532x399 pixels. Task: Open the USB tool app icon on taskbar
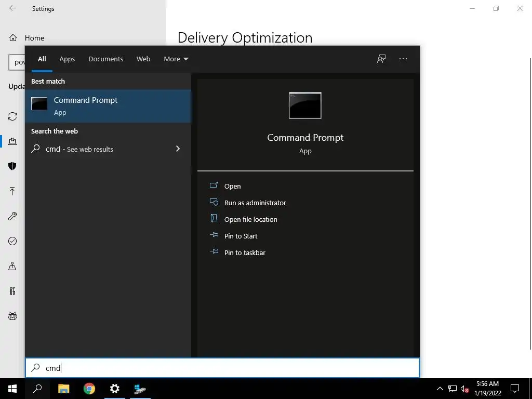[140, 389]
